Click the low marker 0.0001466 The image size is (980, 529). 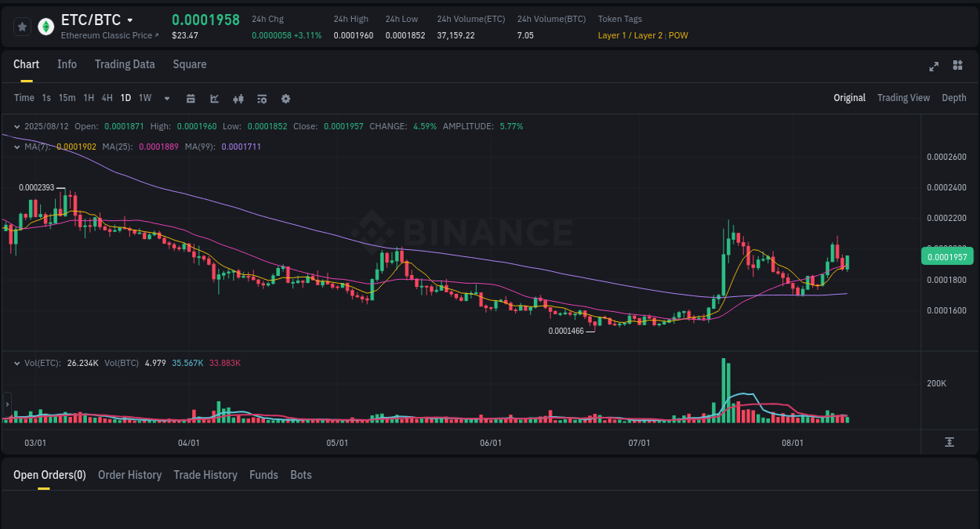[566, 332]
